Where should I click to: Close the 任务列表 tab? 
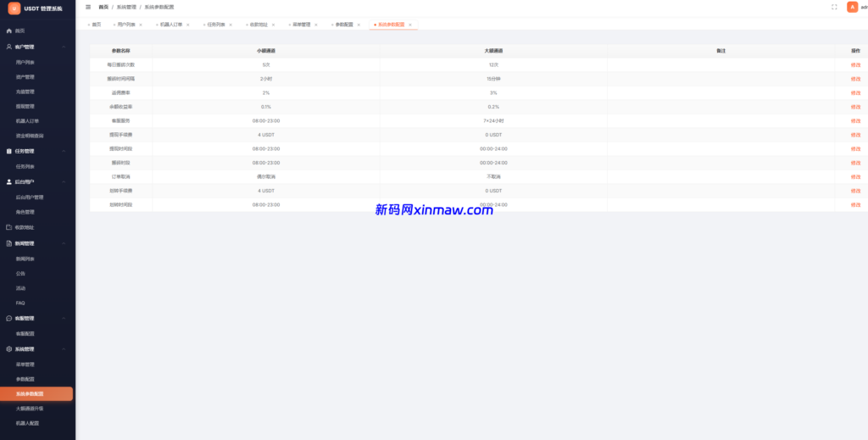231,25
